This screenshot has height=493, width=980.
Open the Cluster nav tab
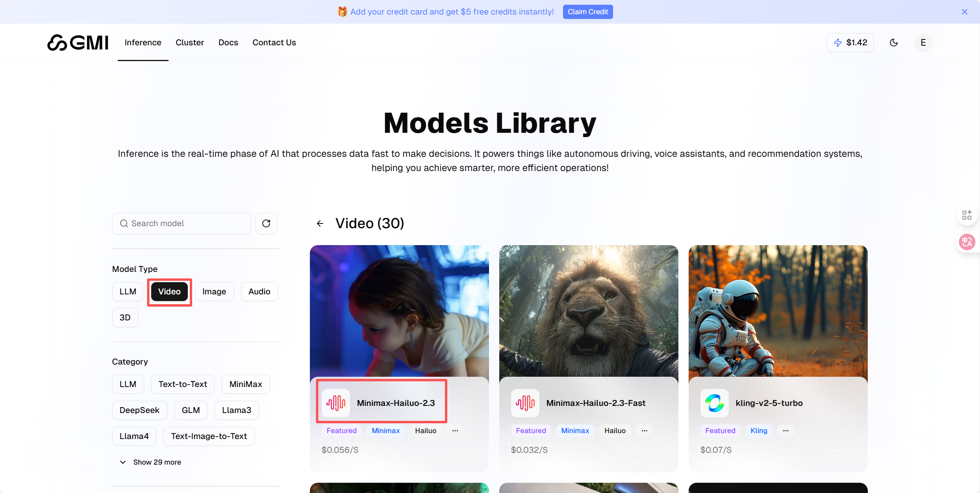tap(190, 43)
